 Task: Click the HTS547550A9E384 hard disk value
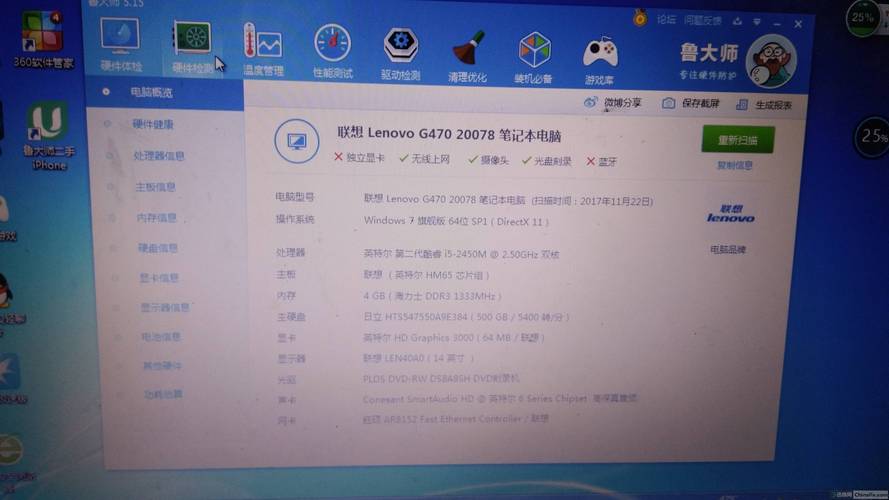[x=466, y=317]
